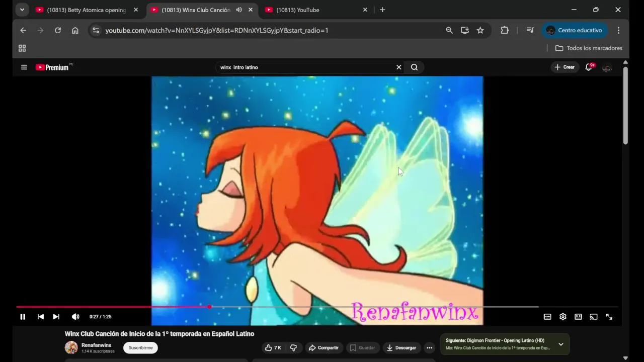644x362 pixels.
Task: Click the video title text
Action: [159, 334]
